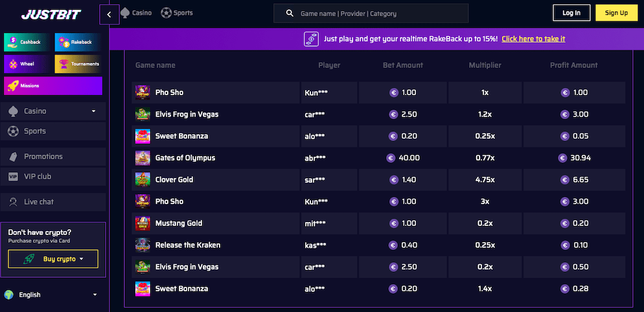Image resolution: width=644 pixels, height=312 pixels.
Task: Open the Wheel tile
Action: (x=28, y=64)
